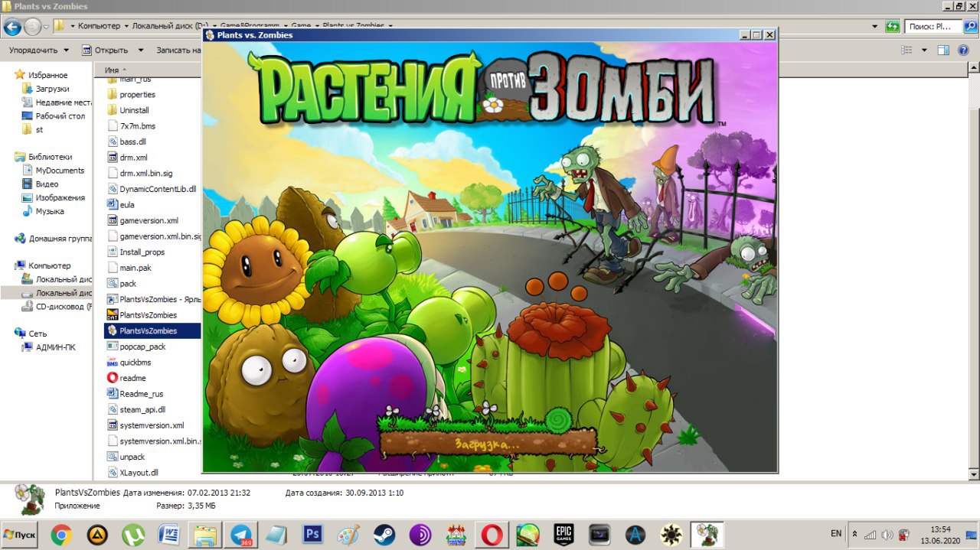This screenshot has height=550, width=980.
Task: Sort files by the Имя column header
Action: tap(112, 70)
